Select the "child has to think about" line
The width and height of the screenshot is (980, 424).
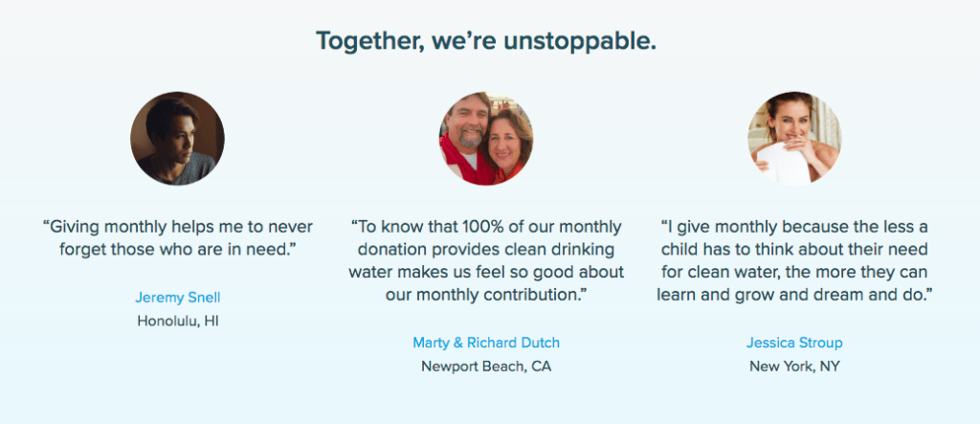point(794,250)
